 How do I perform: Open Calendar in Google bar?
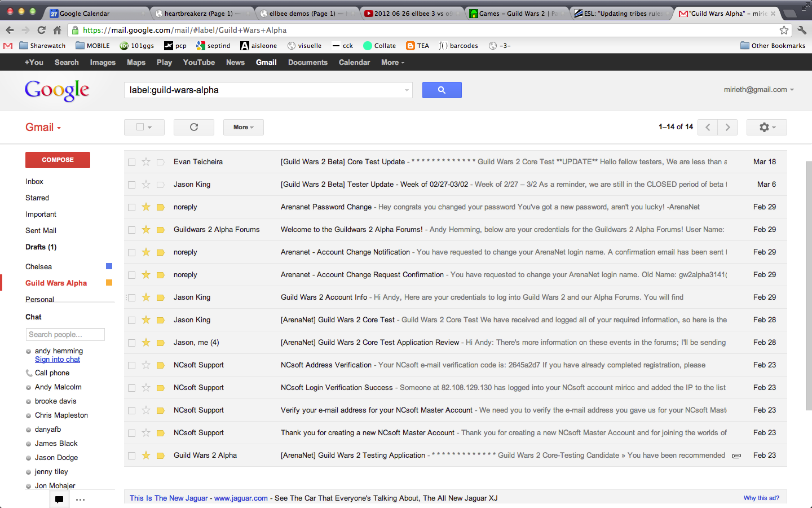(354, 62)
